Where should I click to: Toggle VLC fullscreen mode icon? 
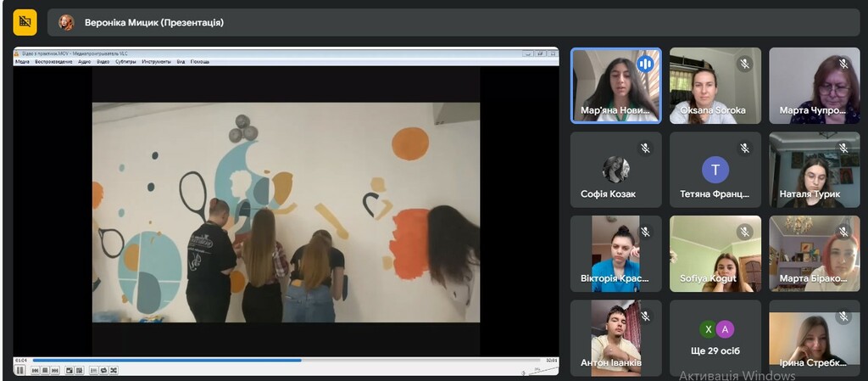click(x=70, y=370)
